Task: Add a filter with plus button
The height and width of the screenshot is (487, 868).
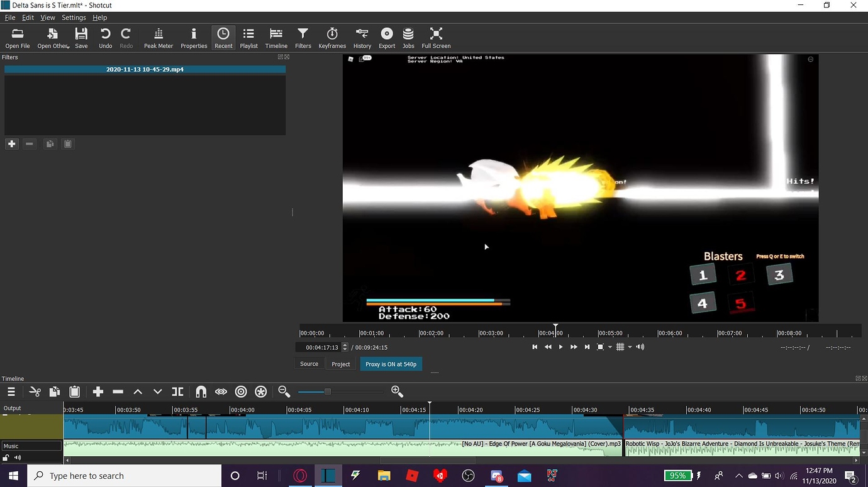Action: (11, 144)
